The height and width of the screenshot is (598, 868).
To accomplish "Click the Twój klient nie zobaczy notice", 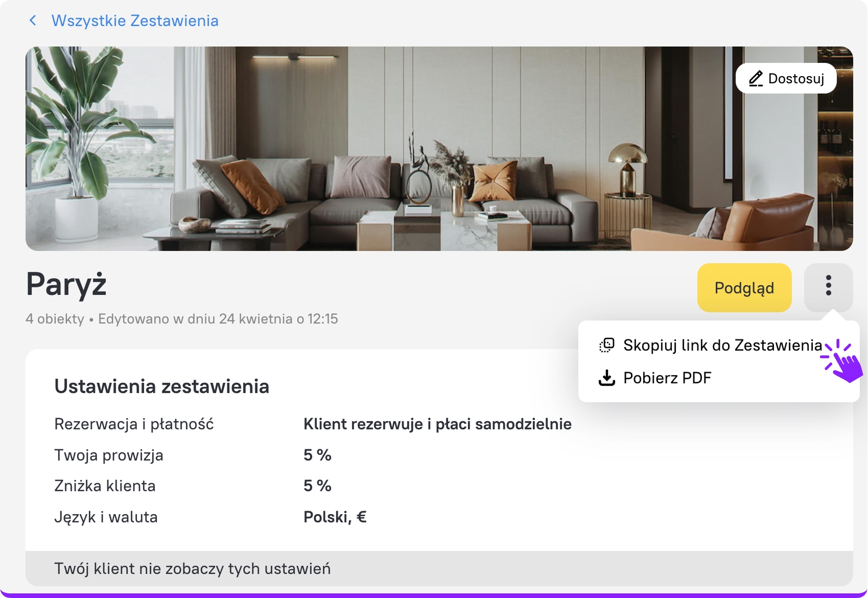I will coord(192,569).
